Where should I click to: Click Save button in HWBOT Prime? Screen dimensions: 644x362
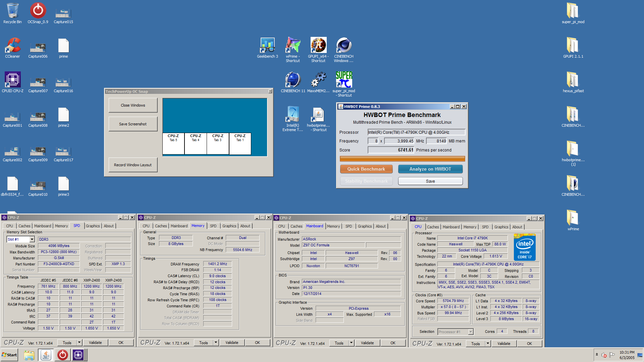430,181
